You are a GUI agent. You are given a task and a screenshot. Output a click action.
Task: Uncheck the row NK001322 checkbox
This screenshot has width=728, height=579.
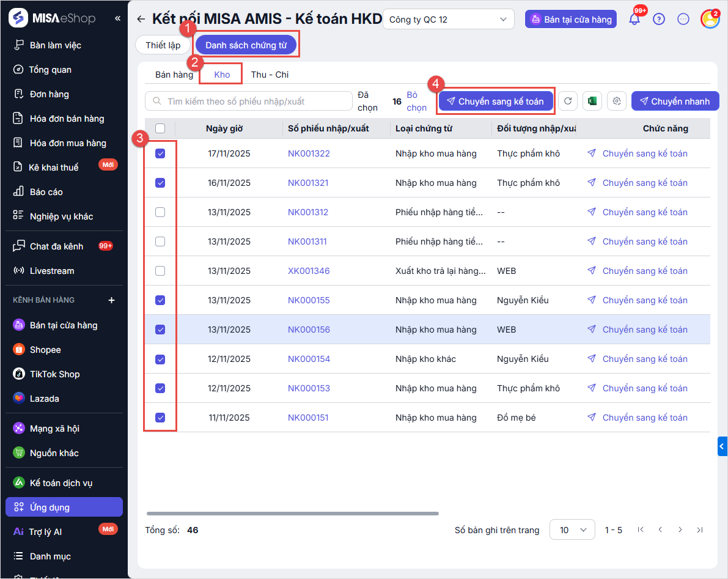point(160,153)
